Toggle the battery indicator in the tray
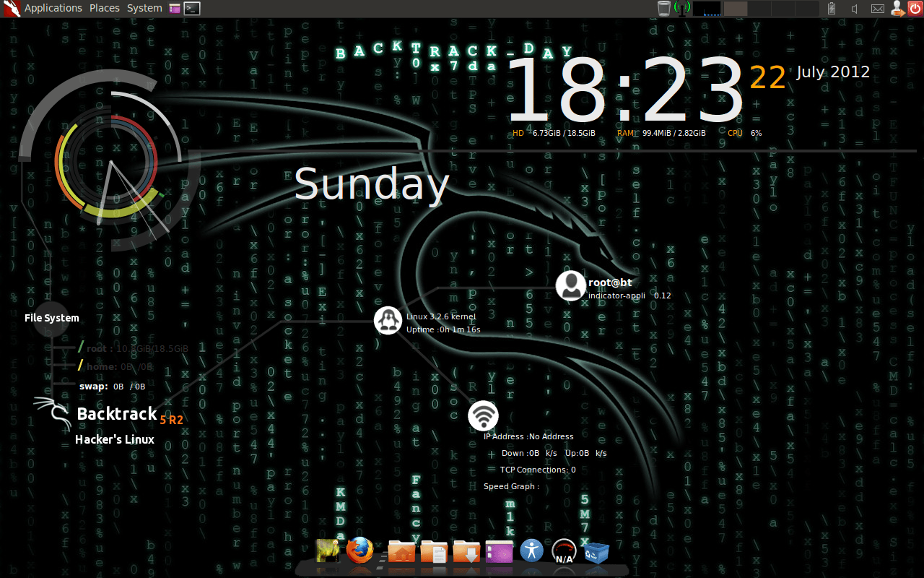 [x=831, y=9]
